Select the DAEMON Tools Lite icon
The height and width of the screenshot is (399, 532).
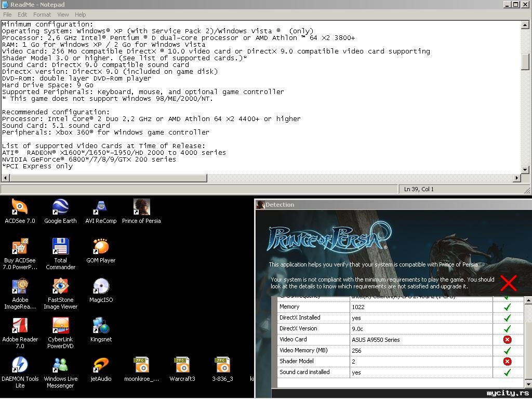click(x=20, y=365)
